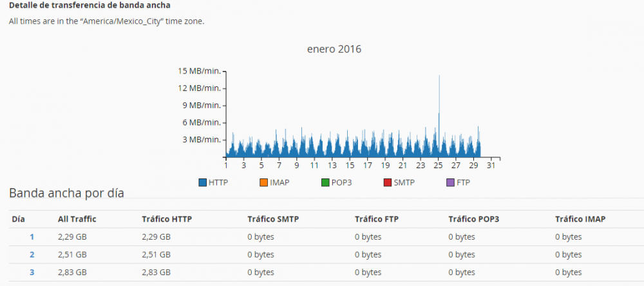Click the tallest traffic spike in the chart
The height and width of the screenshot is (286, 644).
click(x=439, y=97)
